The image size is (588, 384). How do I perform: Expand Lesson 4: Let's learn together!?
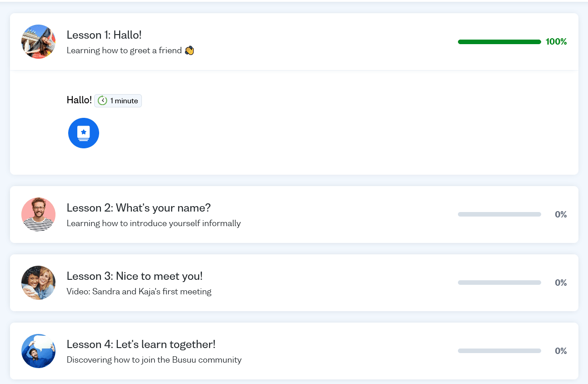coord(141,344)
